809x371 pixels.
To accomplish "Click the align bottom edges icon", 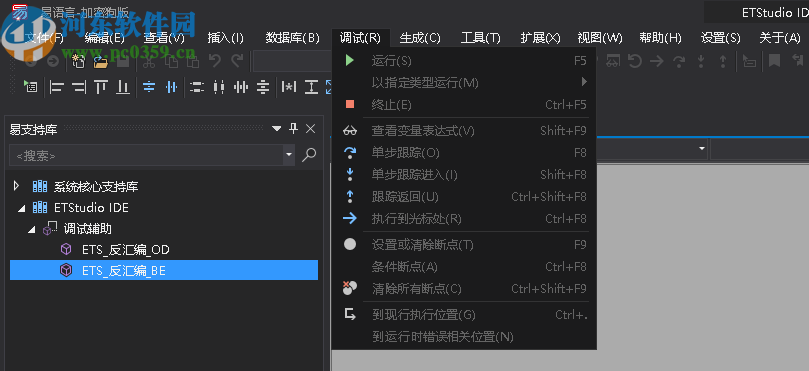I will [x=123, y=87].
